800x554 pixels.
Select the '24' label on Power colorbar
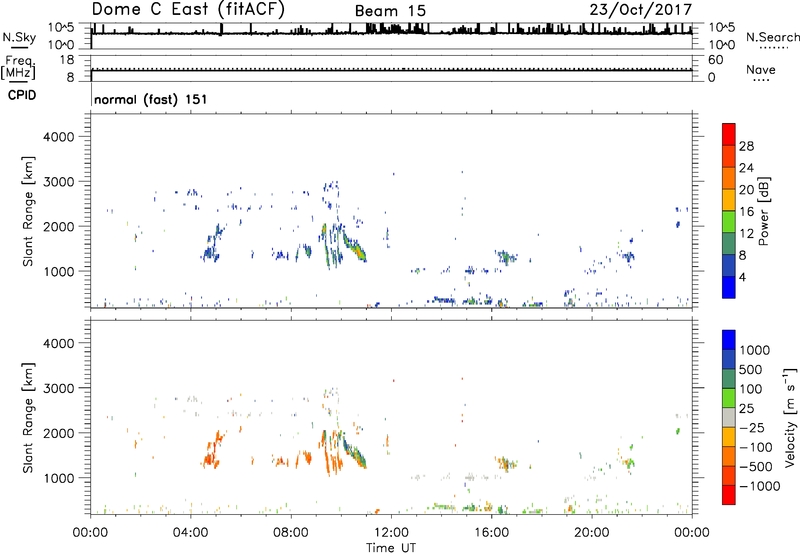coord(746,168)
